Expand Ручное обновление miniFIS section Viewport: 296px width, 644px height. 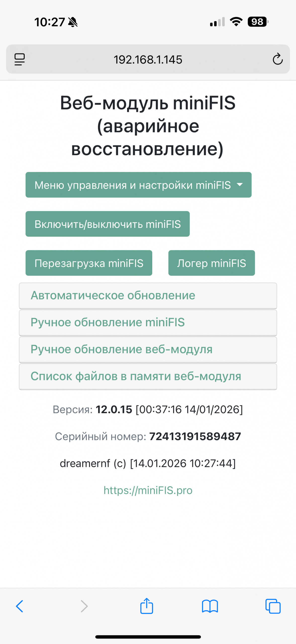(x=148, y=323)
